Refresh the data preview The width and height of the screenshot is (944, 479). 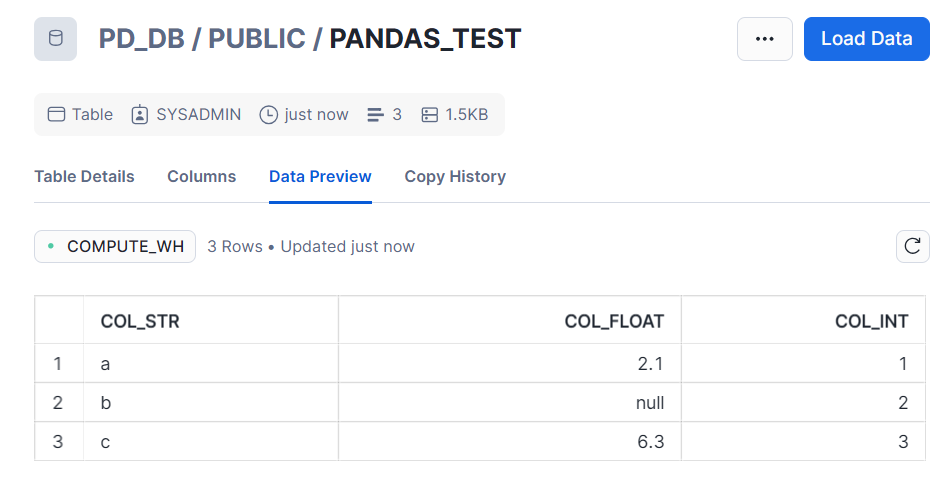tap(912, 246)
